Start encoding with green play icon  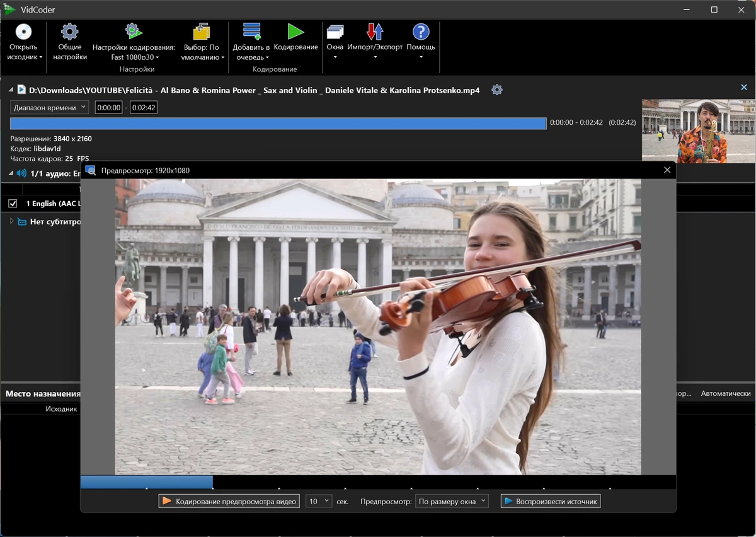pos(295,32)
